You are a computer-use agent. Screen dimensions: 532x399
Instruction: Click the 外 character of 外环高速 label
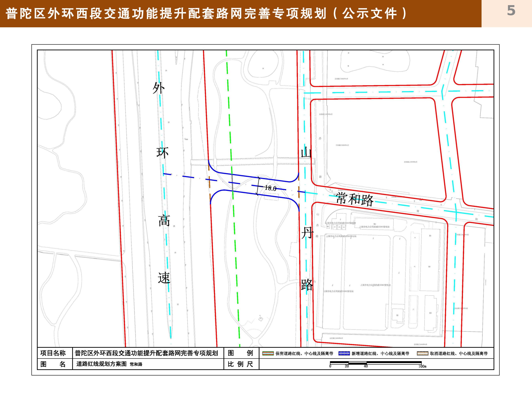tap(159, 88)
